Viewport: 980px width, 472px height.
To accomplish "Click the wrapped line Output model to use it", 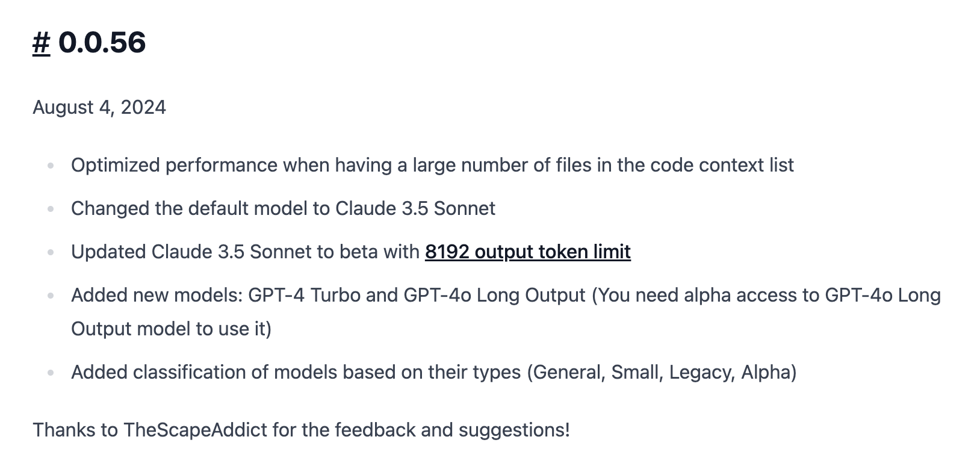I will pos(171,329).
